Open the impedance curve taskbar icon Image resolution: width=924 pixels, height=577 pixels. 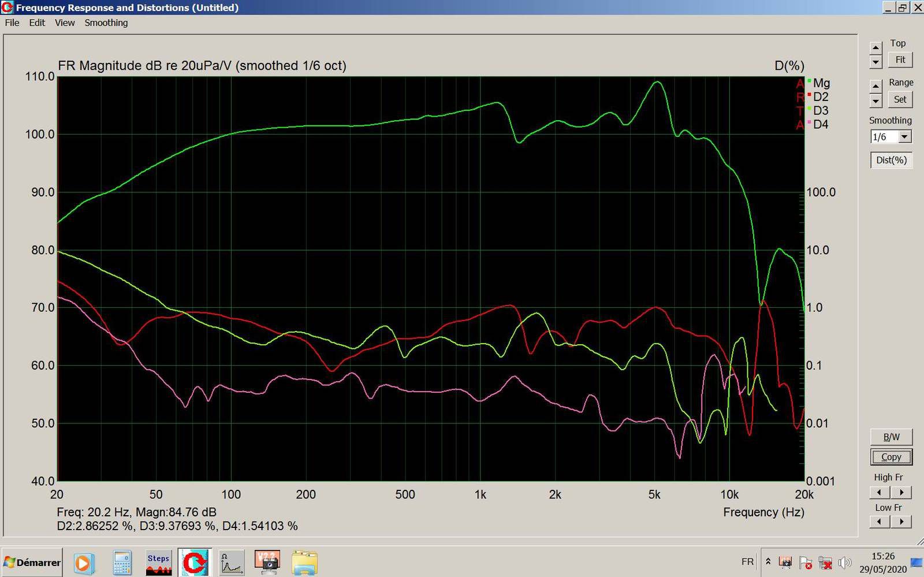point(231,563)
